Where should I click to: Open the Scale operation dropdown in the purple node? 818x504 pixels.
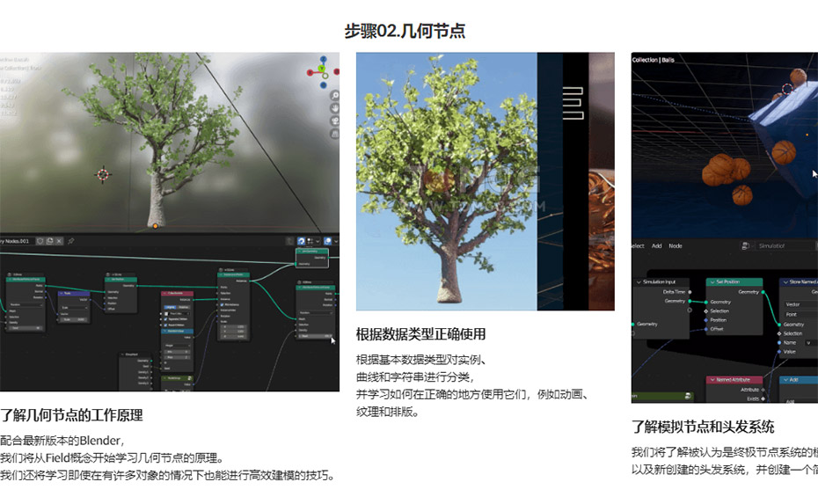click(74, 308)
